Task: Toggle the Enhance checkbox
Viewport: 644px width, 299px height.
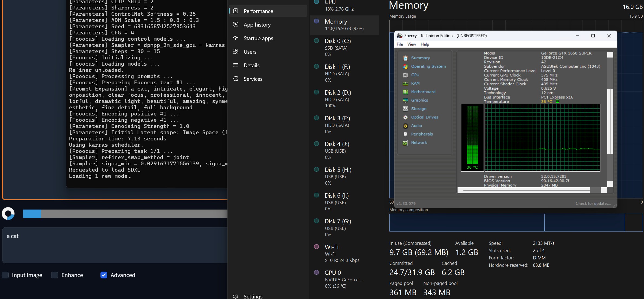Action: (55, 275)
